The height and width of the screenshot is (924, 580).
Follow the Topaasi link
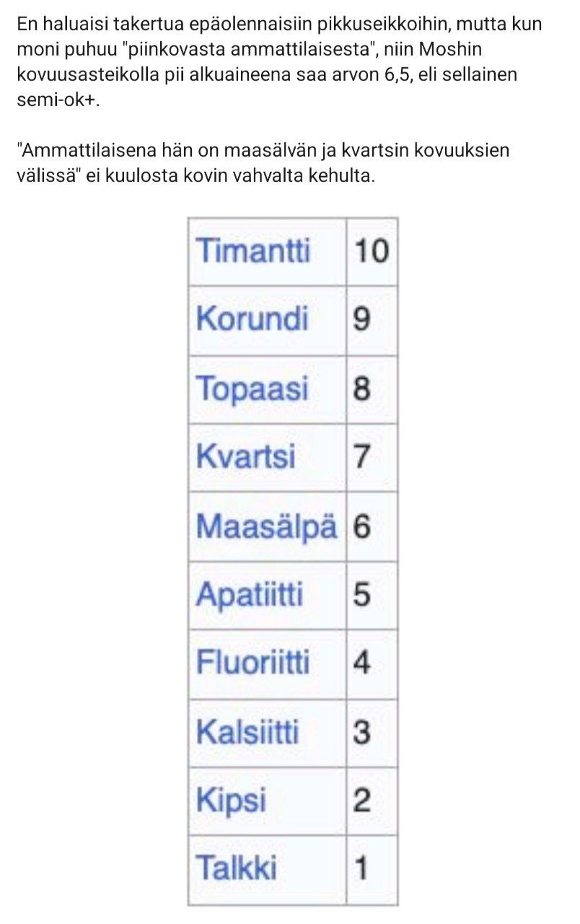tap(252, 388)
